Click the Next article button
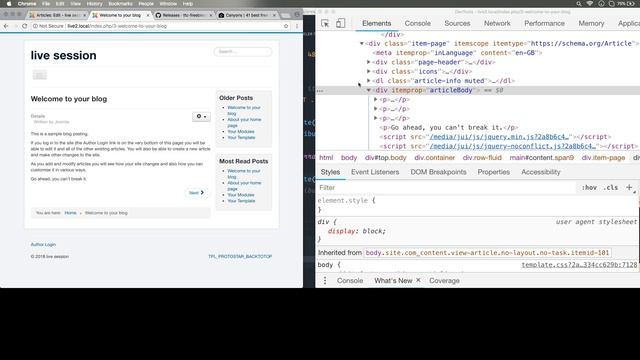The image size is (640, 360). (196, 192)
